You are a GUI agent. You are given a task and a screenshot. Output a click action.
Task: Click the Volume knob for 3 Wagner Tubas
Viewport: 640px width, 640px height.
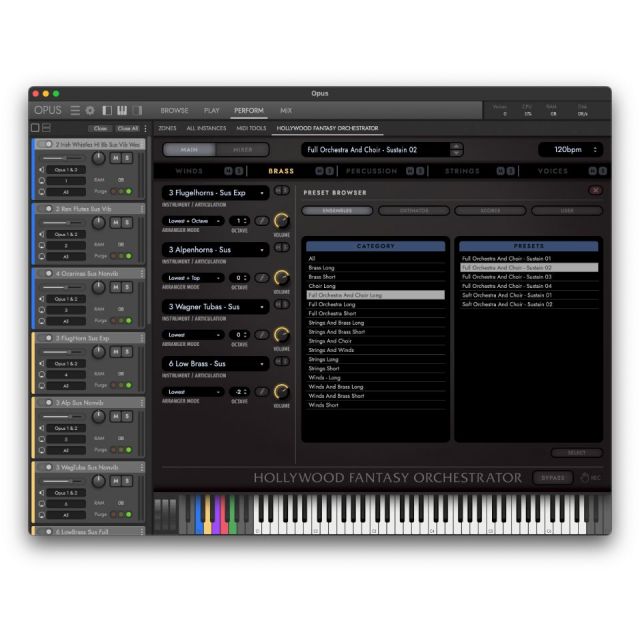coord(282,335)
